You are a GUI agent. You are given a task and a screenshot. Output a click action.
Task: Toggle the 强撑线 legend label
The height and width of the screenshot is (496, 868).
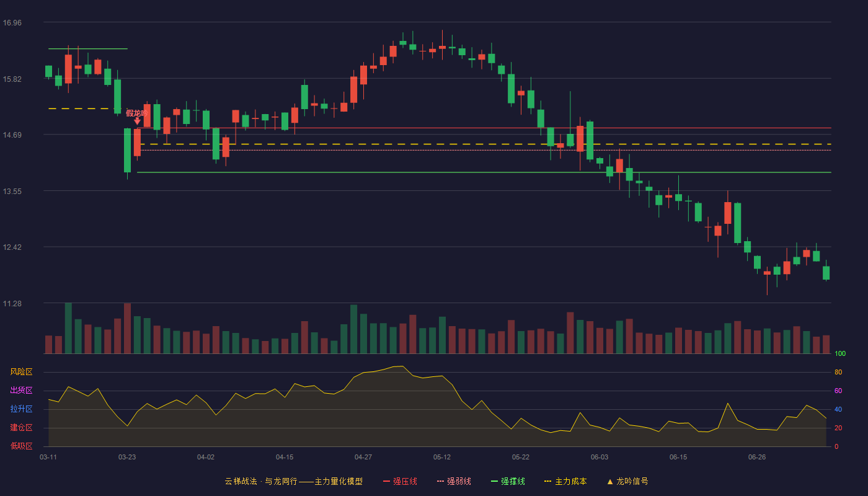[513, 481]
